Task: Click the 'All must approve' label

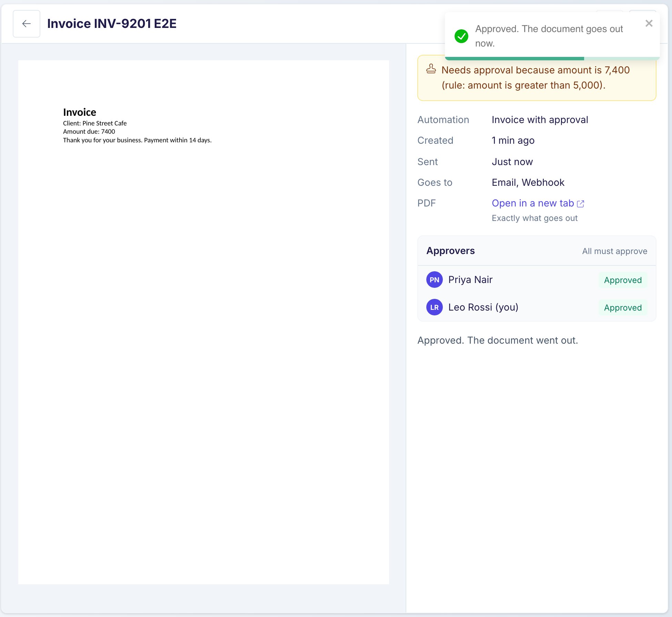Action: pos(614,251)
